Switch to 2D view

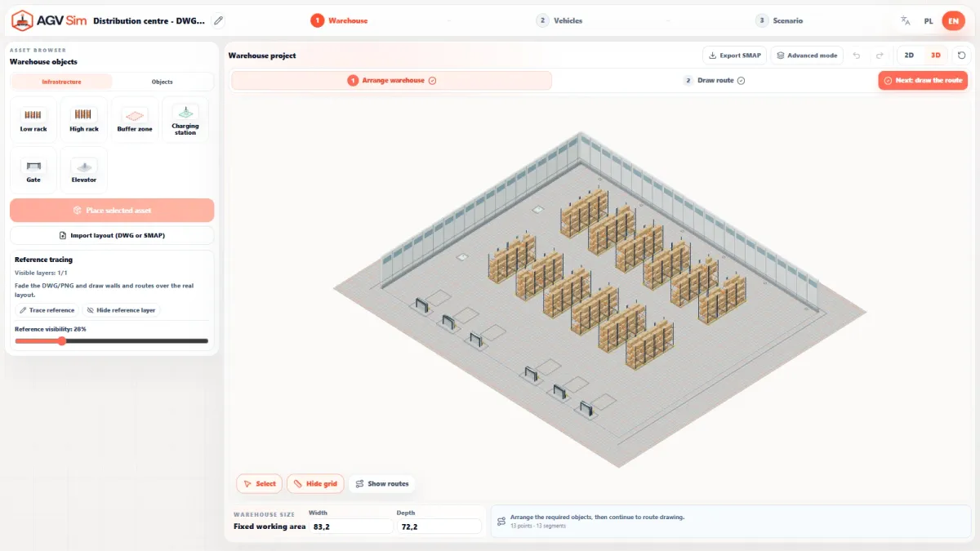click(x=909, y=56)
